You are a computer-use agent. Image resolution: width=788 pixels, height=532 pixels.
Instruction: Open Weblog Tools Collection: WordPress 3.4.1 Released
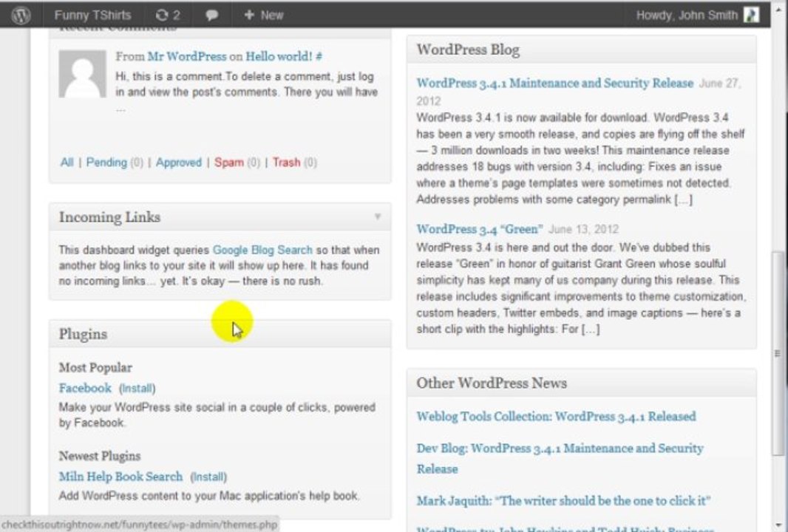pos(556,417)
